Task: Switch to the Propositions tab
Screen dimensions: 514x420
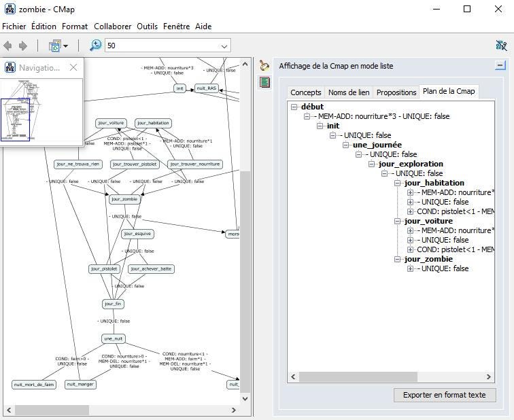Action: pos(396,92)
